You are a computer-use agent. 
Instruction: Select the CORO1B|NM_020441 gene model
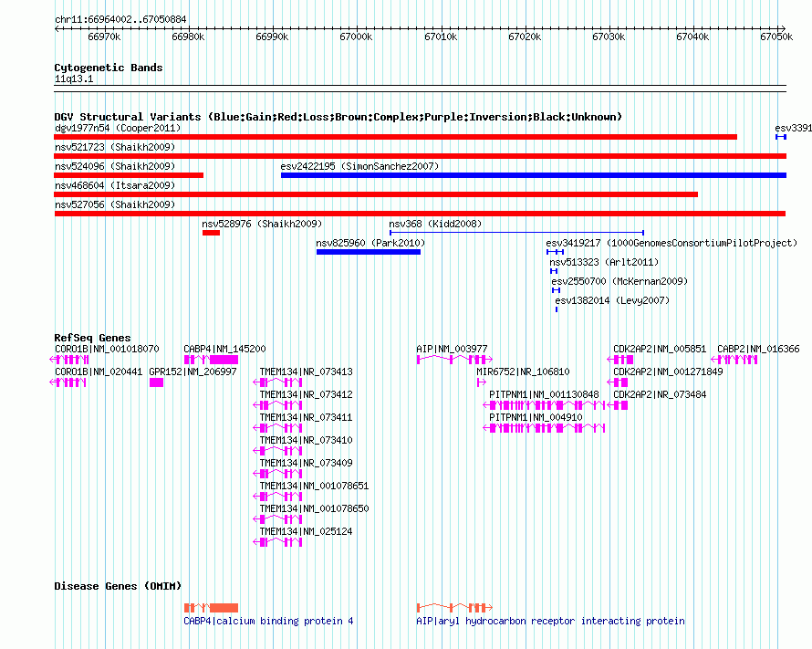pos(68,382)
